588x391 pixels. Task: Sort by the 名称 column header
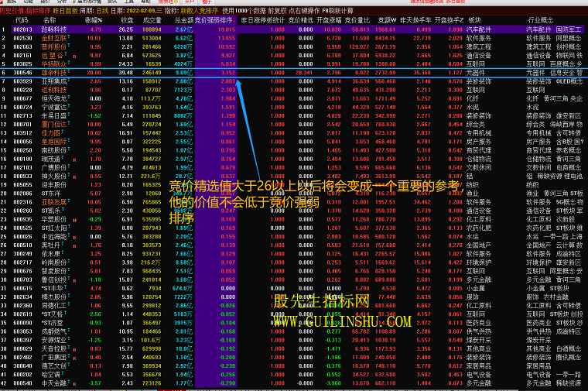[x=50, y=20]
